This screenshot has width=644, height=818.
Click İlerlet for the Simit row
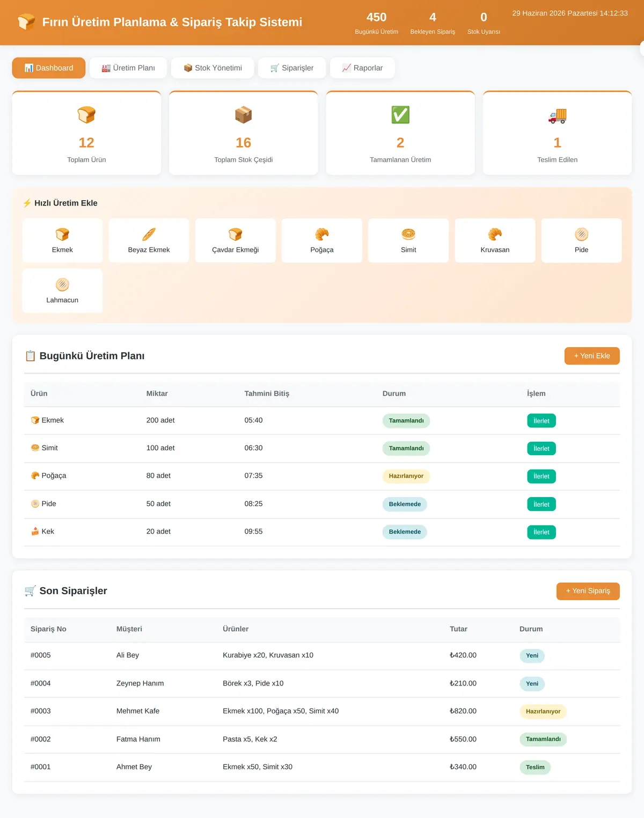pyautogui.click(x=541, y=449)
